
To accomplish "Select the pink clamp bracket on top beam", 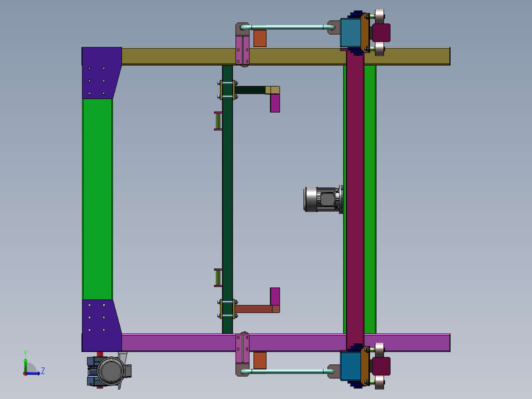I will tap(242, 50).
